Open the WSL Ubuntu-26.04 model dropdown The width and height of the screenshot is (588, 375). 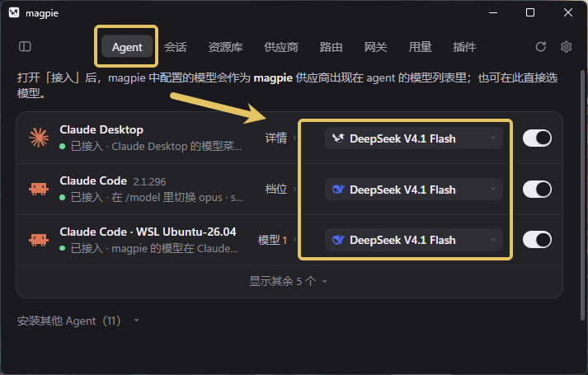click(414, 240)
